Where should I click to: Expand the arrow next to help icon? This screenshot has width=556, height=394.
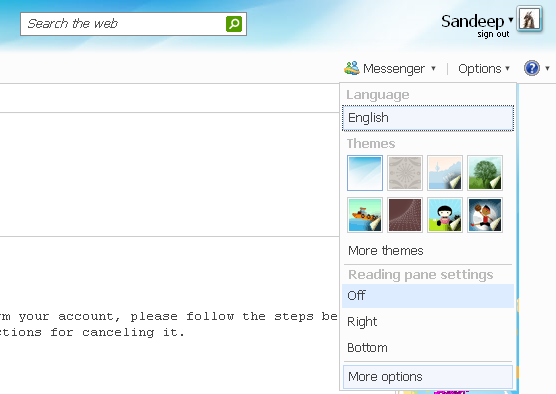(547, 68)
